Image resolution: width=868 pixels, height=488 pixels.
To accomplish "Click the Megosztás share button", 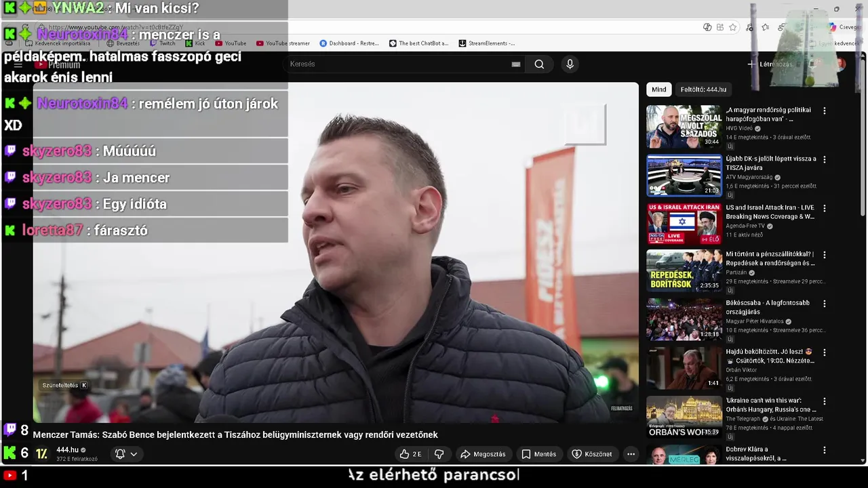I will [482, 454].
